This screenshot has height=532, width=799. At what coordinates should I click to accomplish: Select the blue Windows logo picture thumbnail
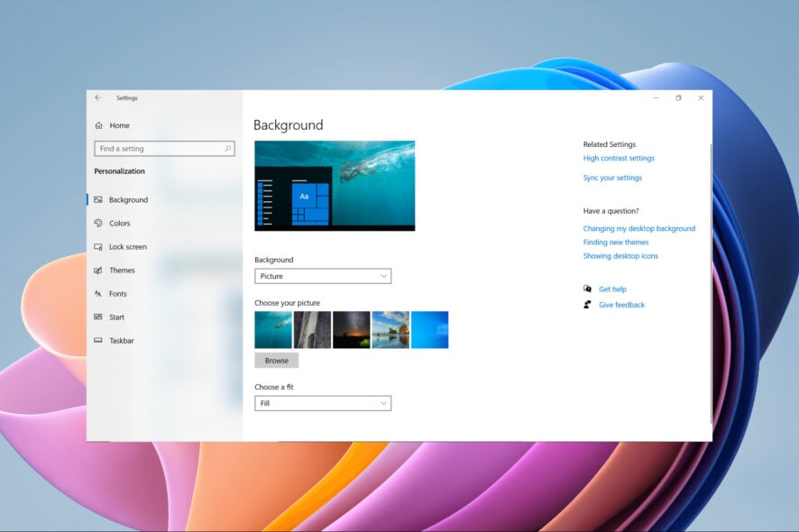tap(429, 330)
